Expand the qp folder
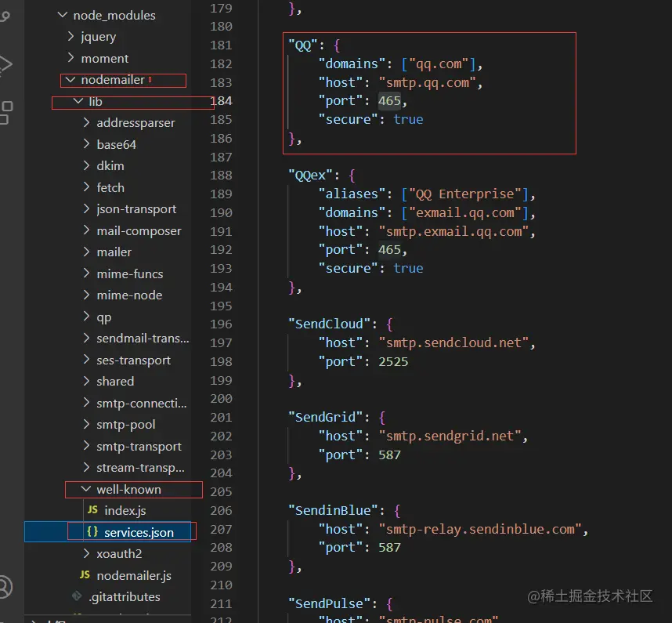This screenshot has height=623, width=672. click(x=86, y=317)
